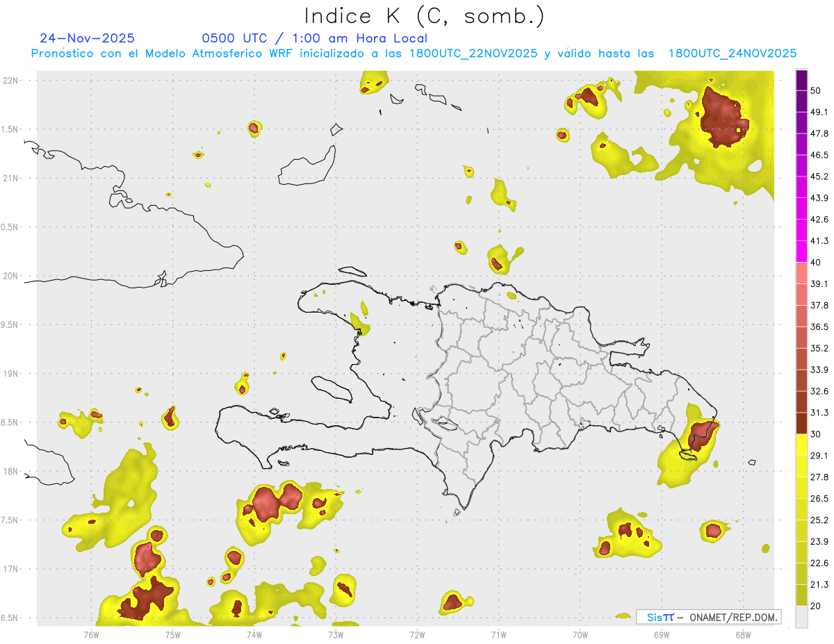The width and height of the screenshot is (834, 644).
Task: Click the color scale value "22.6"
Action: pos(819,563)
